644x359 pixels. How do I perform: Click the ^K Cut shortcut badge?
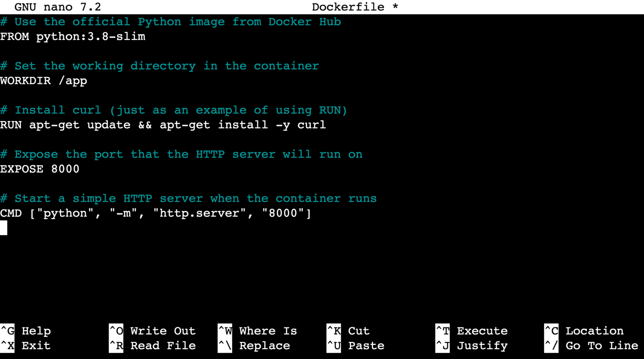(333, 331)
